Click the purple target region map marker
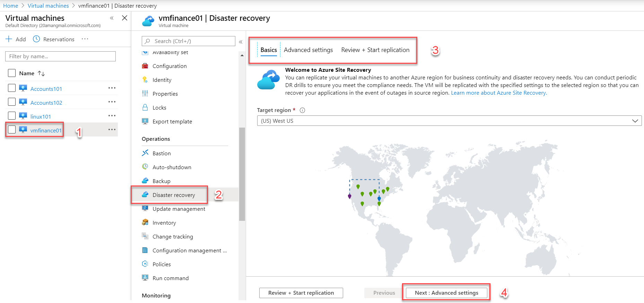This screenshot has height=303, width=644. tap(349, 196)
